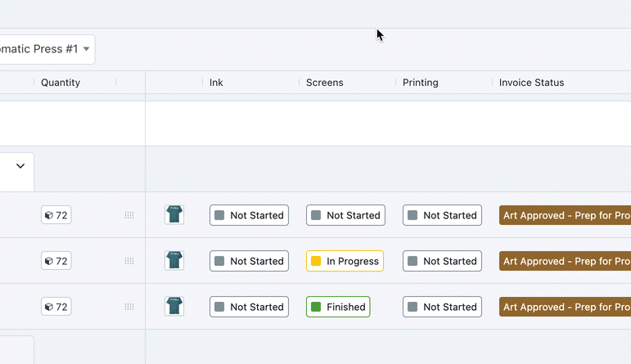
Task: Change the first row's Ink status Not Started
Action: pos(249,215)
